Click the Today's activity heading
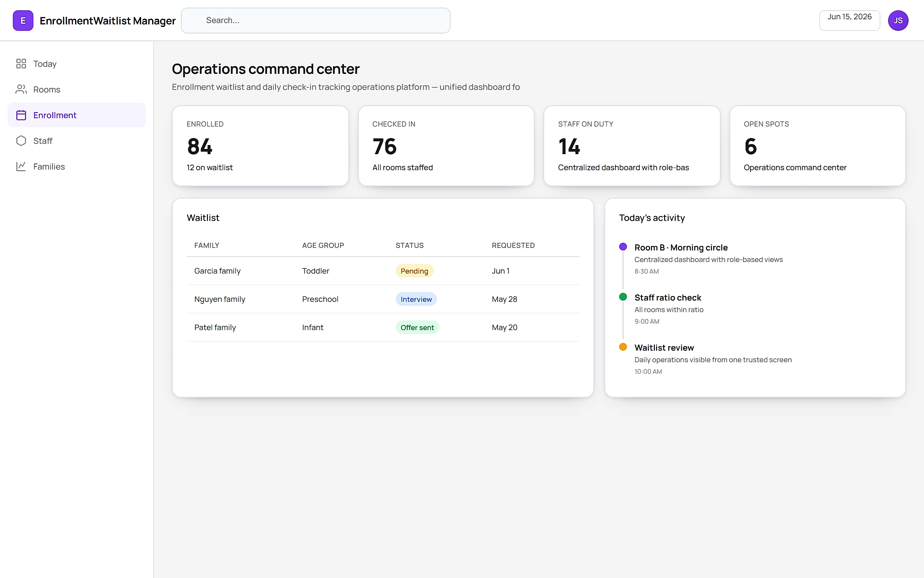Screen dimensions: 924x578 point(652,217)
